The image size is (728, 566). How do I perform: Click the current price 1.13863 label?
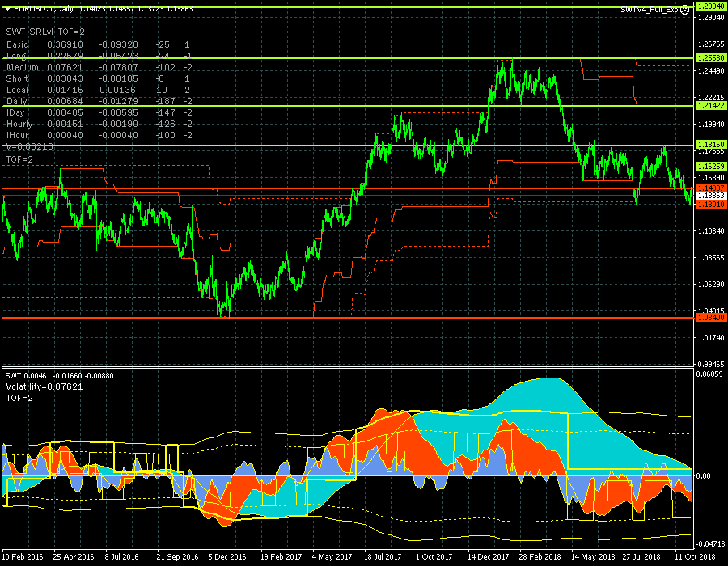(709, 196)
